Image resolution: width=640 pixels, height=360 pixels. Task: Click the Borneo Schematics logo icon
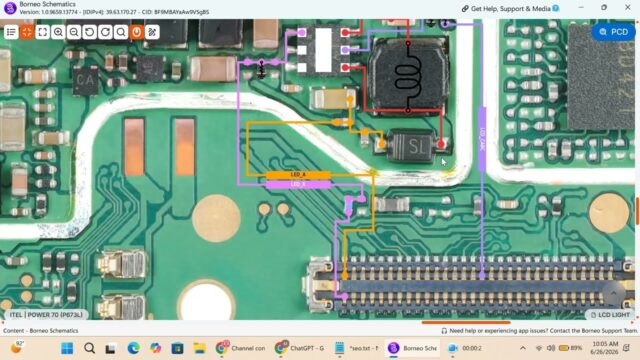[x=10, y=8]
